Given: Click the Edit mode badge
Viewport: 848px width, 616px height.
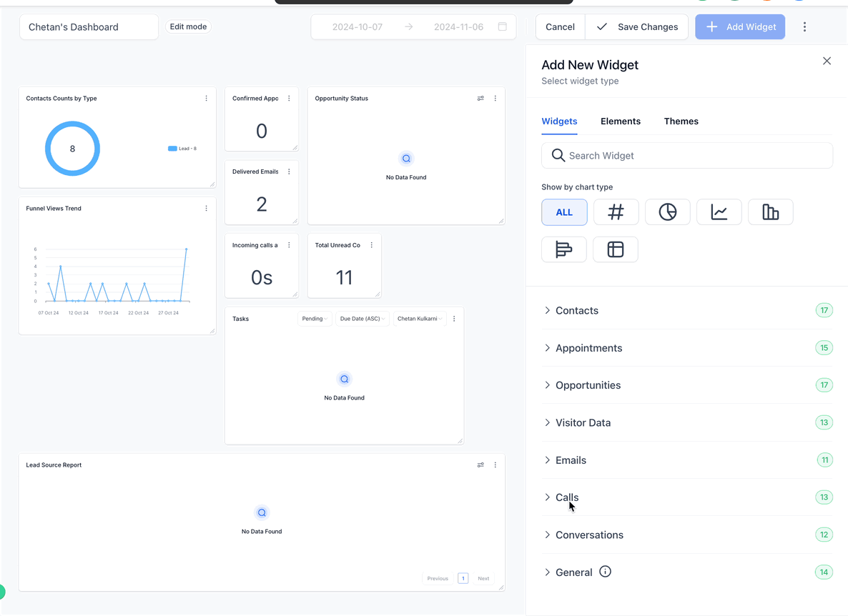Looking at the screenshot, I should pyautogui.click(x=188, y=26).
